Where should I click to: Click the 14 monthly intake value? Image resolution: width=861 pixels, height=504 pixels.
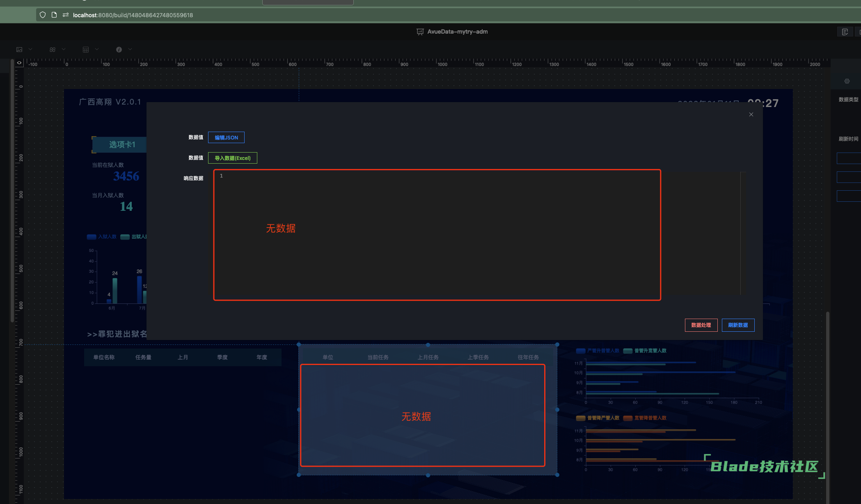(126, 206)
